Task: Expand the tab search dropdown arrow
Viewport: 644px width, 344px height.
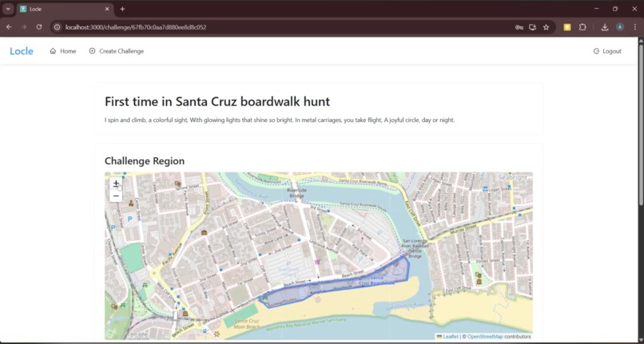Action: click(8, 9)
